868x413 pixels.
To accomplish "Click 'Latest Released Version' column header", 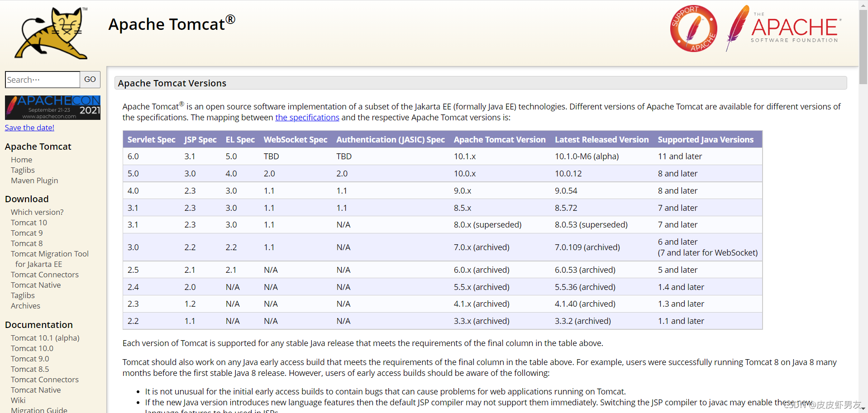I will (601, 140).
